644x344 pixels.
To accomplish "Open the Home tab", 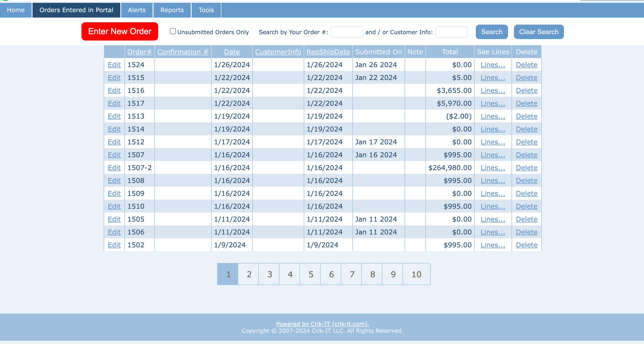I will click(16, 10).
